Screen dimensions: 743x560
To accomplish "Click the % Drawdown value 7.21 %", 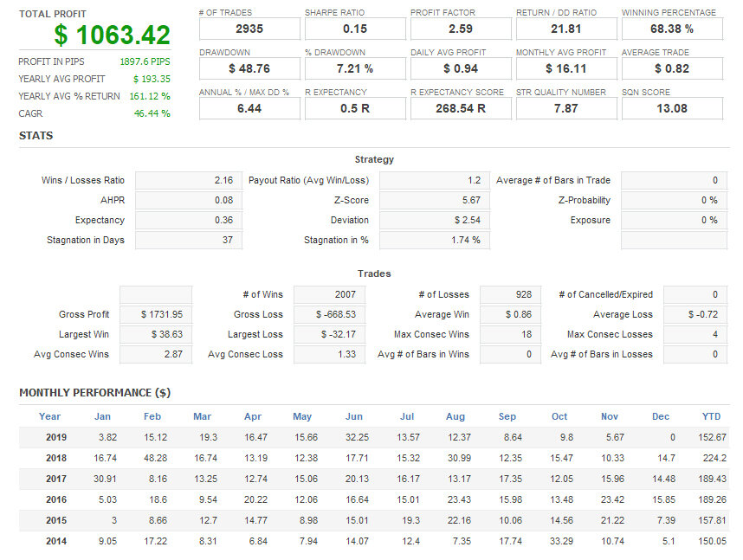I will pos(355,68).
